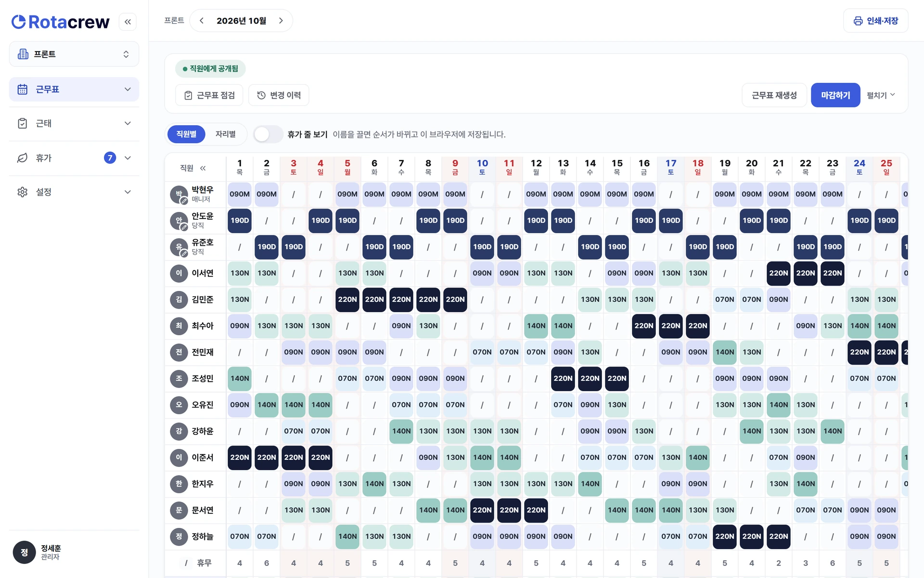Click 인쇄·저장 button

click(x=876, y=21)
